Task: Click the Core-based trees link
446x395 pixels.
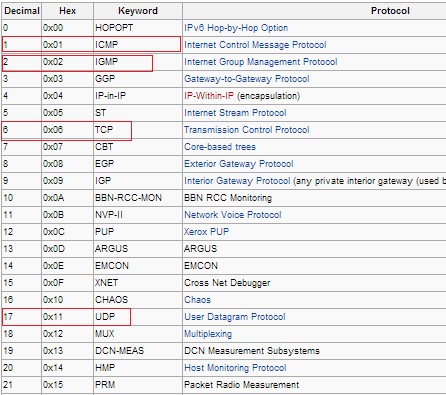Action: [x=220, y=147]
